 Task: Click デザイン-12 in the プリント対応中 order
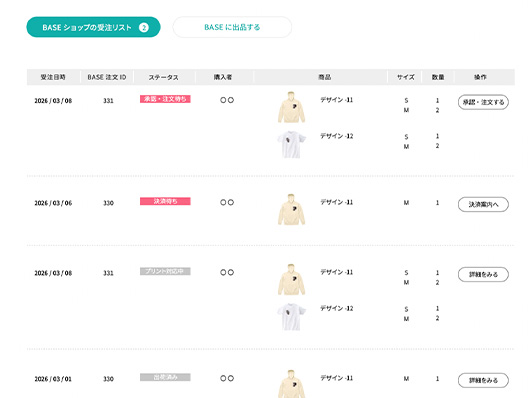point(337,308)
